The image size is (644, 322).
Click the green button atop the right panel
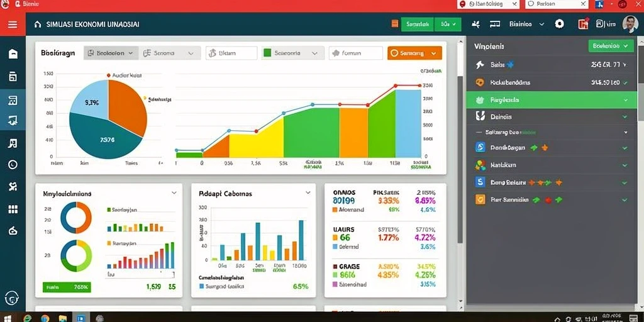pyautogui.click(x=611, y=46)
